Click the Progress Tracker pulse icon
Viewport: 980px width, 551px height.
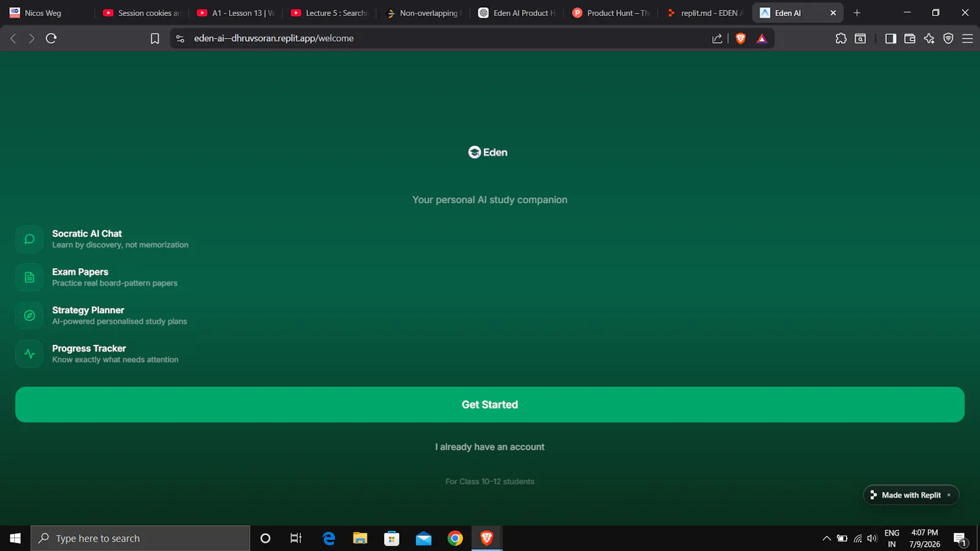pos(29,354)
